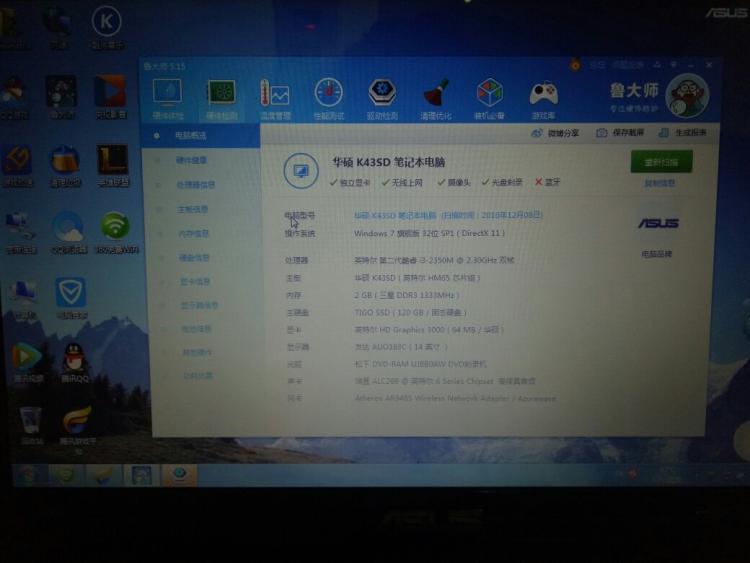The width and height of the screenshot is (750, 563).
Task: Select 显卡信息 graphics card sidebar item
Action: pos(195,282)
